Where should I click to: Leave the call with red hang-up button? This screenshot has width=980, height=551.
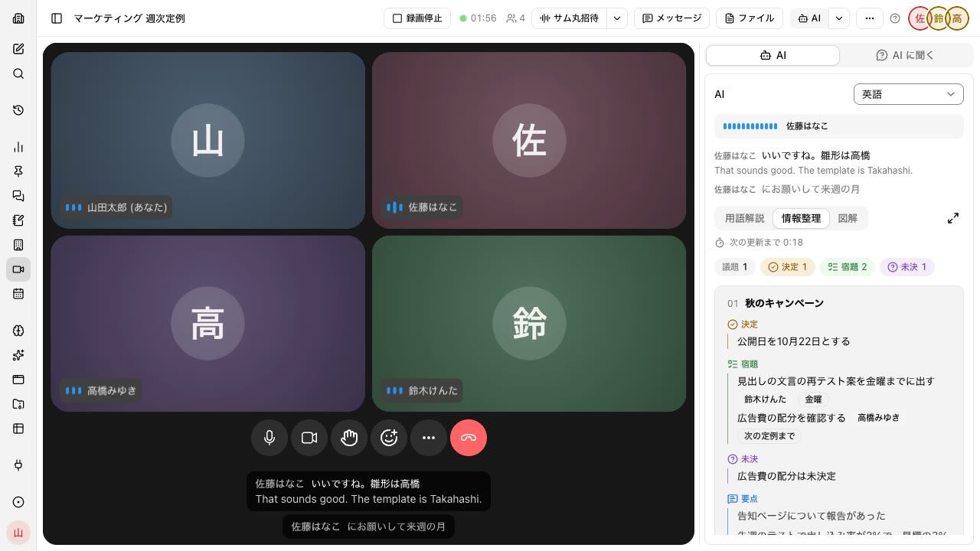[469, 438]
